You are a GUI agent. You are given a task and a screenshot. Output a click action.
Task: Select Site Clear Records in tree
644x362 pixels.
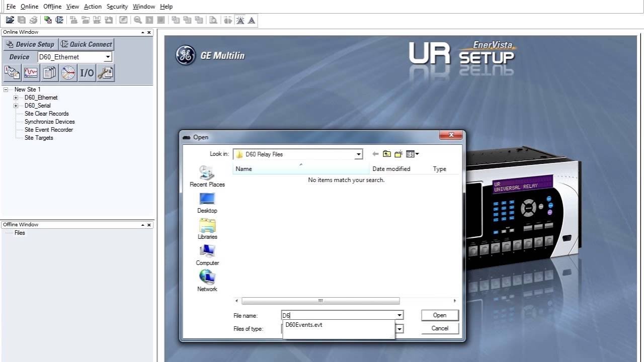pos(47,114)
